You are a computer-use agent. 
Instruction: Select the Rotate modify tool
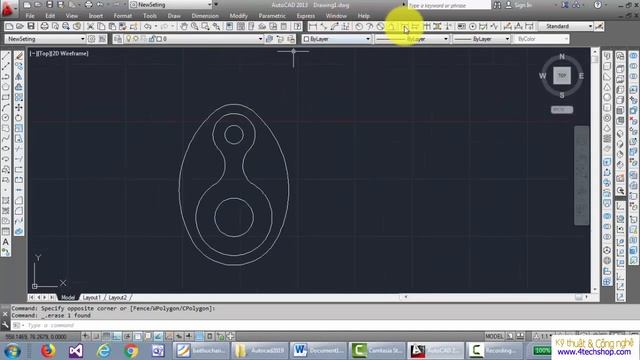coord(19,118)
